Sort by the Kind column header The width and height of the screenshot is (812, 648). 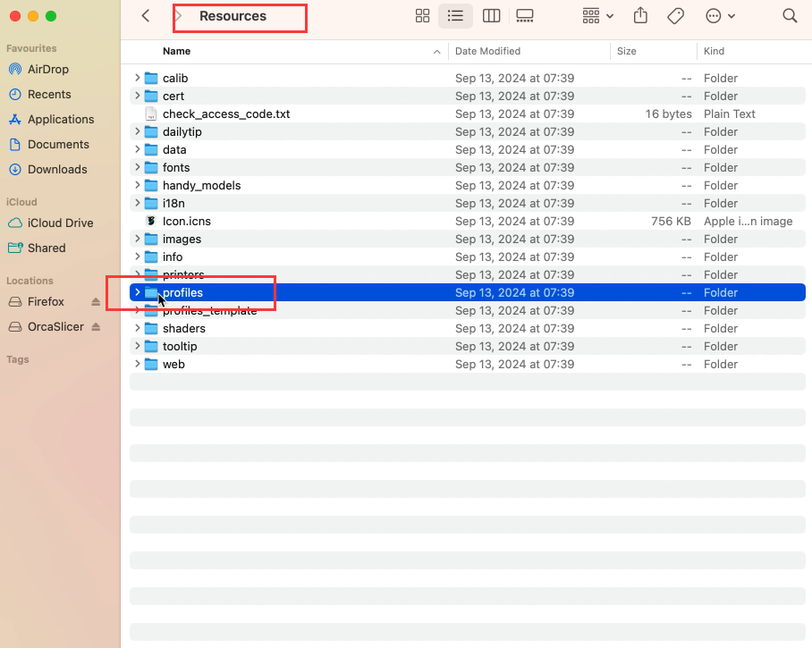click(714, 51)
